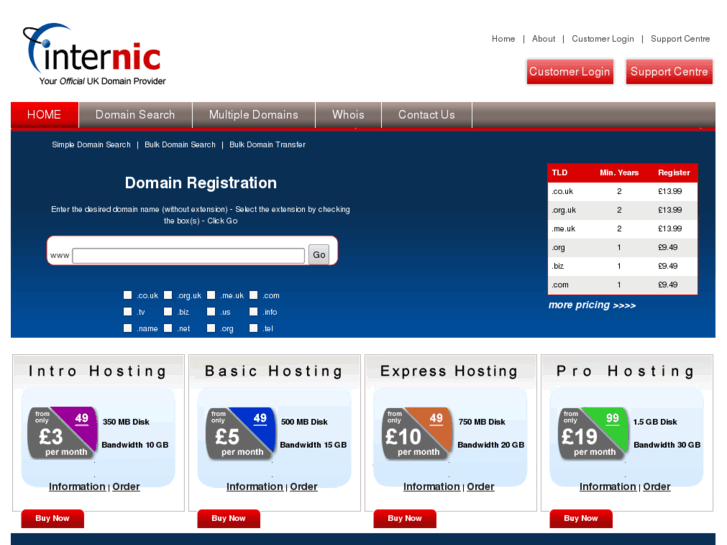The width and height of the screenshot is (727, 545).
Task: Click the Pro Hosting heading
Action: tap(626, 371)
